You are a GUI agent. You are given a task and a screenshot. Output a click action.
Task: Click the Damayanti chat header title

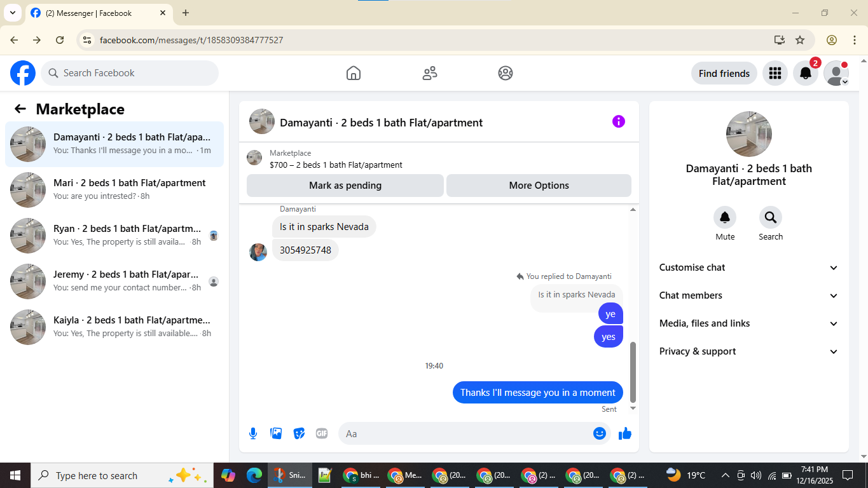(381, 123)
